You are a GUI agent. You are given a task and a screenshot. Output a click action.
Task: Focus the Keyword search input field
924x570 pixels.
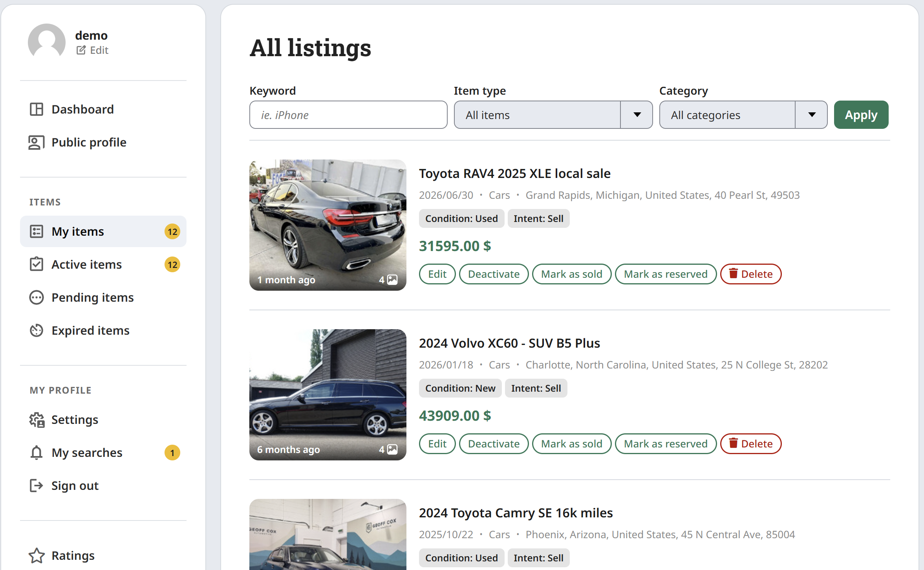pyautogui.click(x=348, y=115)
